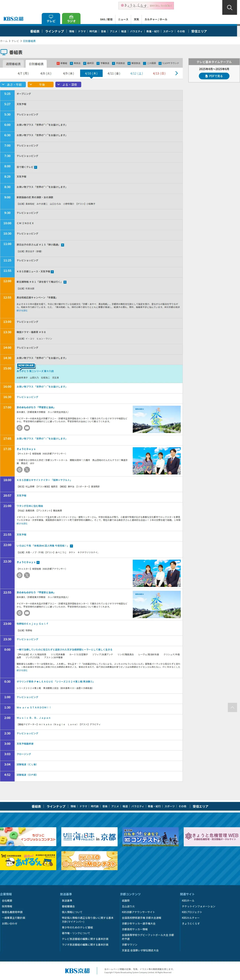
Task: Open the 22:00 いろはに千鳥 program link
Action: tap(42, 545)
